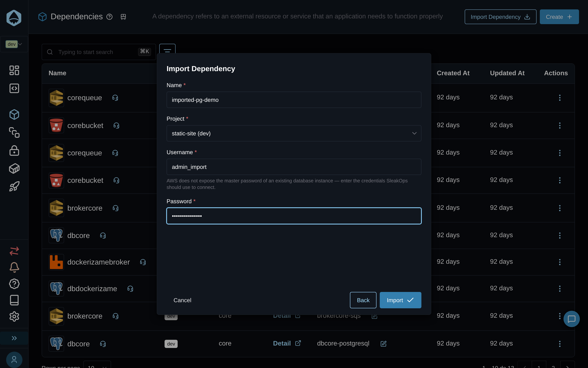Click the Updated At column header
This screenshot has height=368, width=588.
[x=507, y=73]
